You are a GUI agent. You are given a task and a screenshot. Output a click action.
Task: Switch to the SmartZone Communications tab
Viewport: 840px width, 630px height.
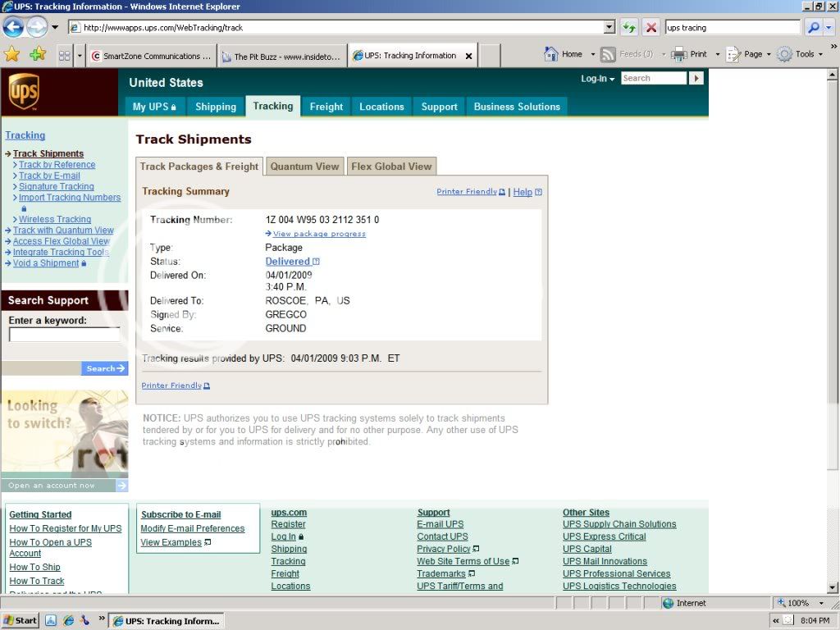pos(151,56)
